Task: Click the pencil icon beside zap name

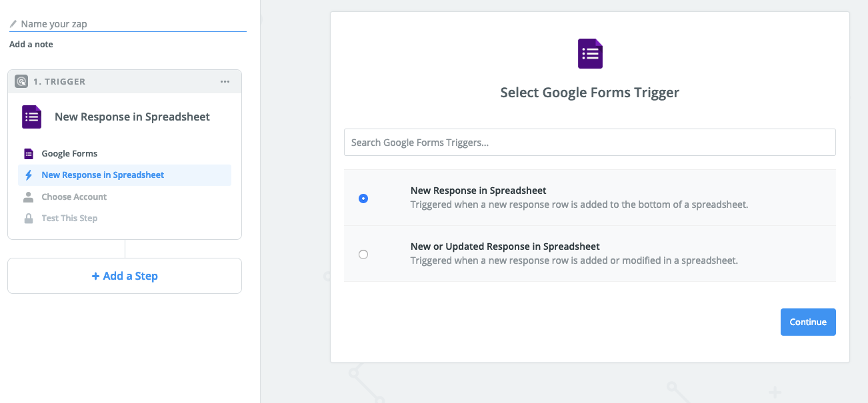Action: [x=13, y=24]
